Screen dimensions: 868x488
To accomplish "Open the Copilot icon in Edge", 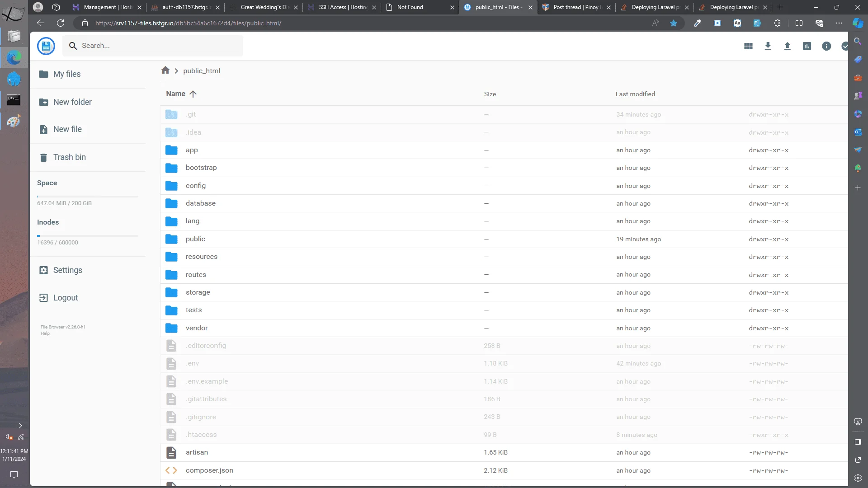I will coord(858,23).
